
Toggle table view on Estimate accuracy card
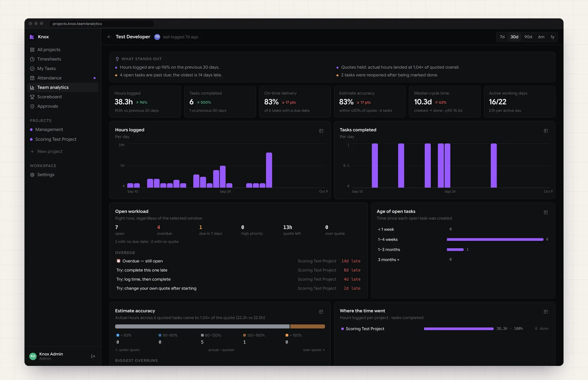(321, 312)
